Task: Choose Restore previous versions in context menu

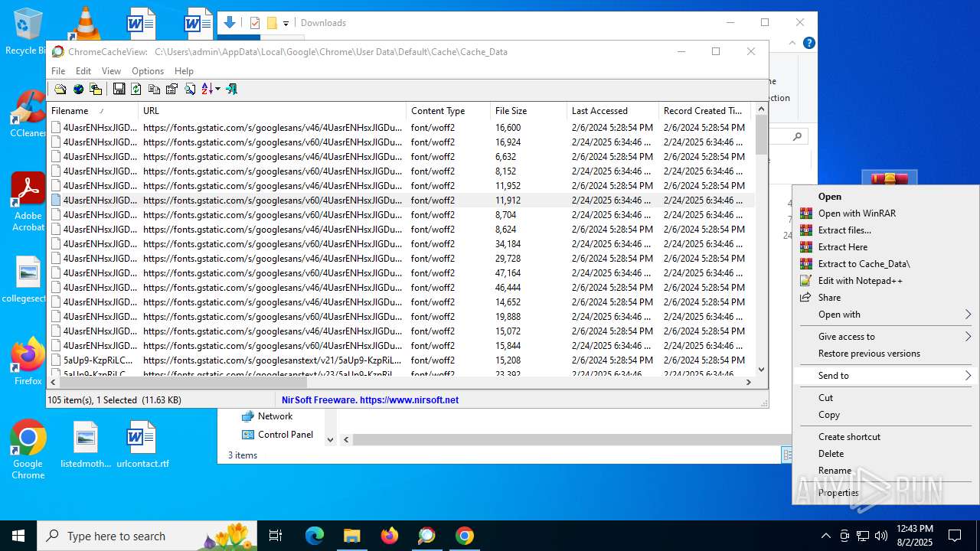Action: (886, 354)
